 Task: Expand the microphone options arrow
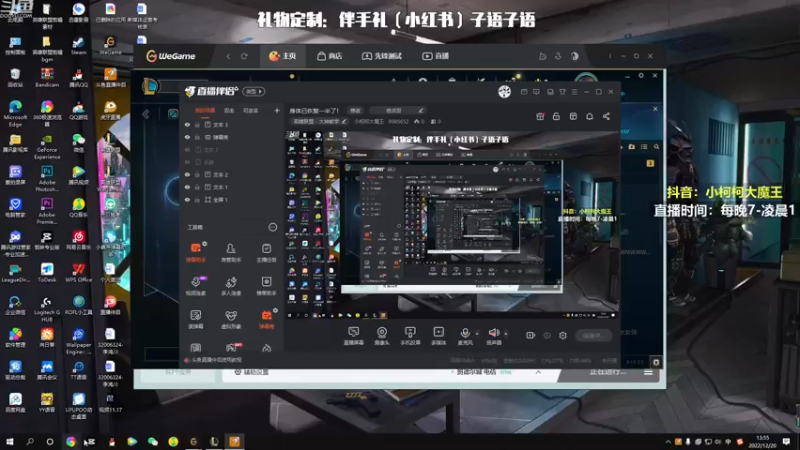tap(477, 334)
